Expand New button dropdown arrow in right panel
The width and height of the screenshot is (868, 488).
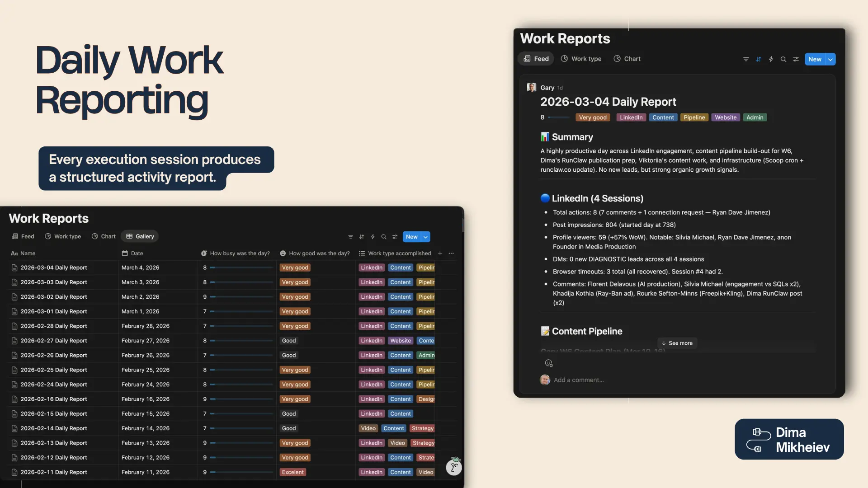pos(830,59)
